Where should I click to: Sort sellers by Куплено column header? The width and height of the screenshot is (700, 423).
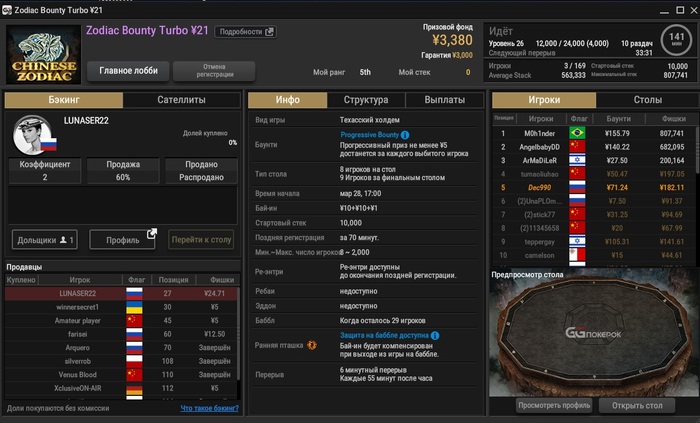(21, 280)
